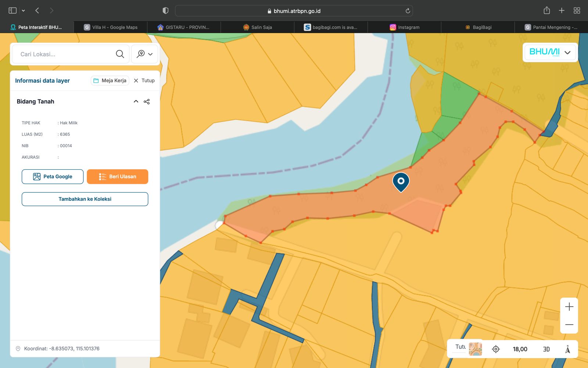The image size is (588, 368).
Task: Reset map north with compass icon
Action: click(x=567, y=349)
